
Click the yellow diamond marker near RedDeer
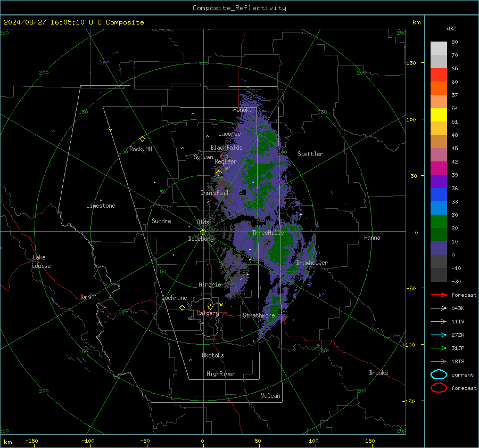tap(219, 173)
